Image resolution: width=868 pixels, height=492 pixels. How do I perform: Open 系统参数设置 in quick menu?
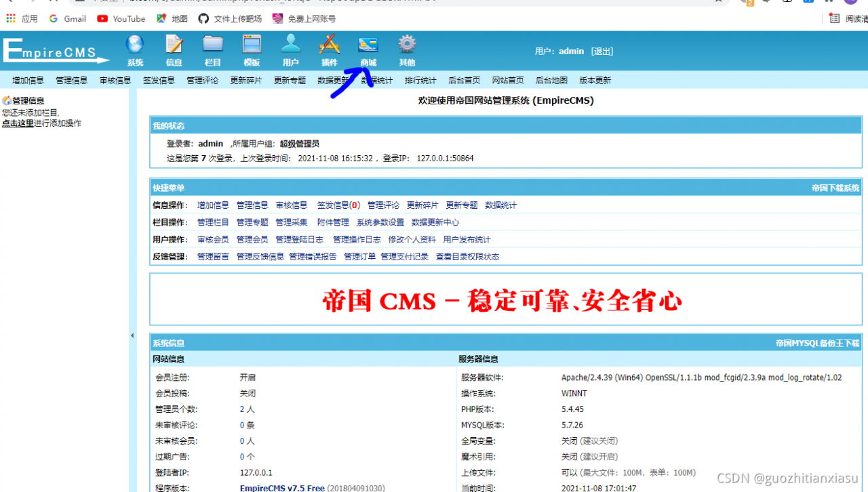point(380,222)
